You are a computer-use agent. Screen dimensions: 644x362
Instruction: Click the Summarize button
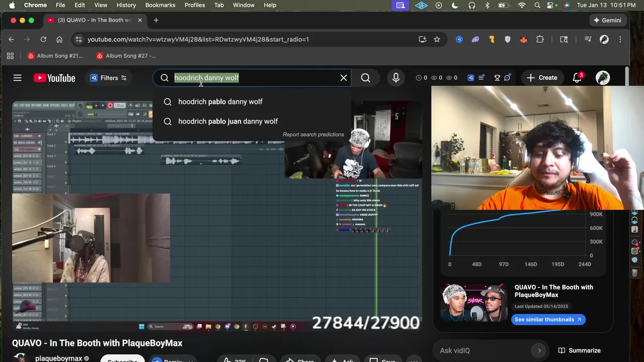click(x=579, y=350)
